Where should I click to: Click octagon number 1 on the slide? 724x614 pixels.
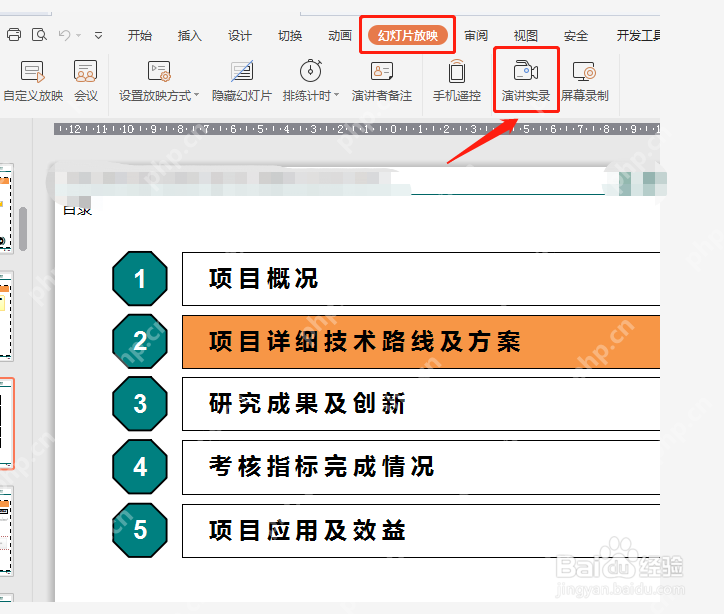tap(140, 279)
